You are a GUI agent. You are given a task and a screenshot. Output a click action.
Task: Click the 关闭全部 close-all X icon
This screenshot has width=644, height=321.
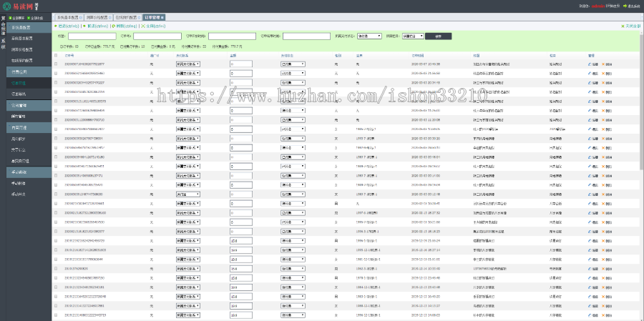point(621,25)
